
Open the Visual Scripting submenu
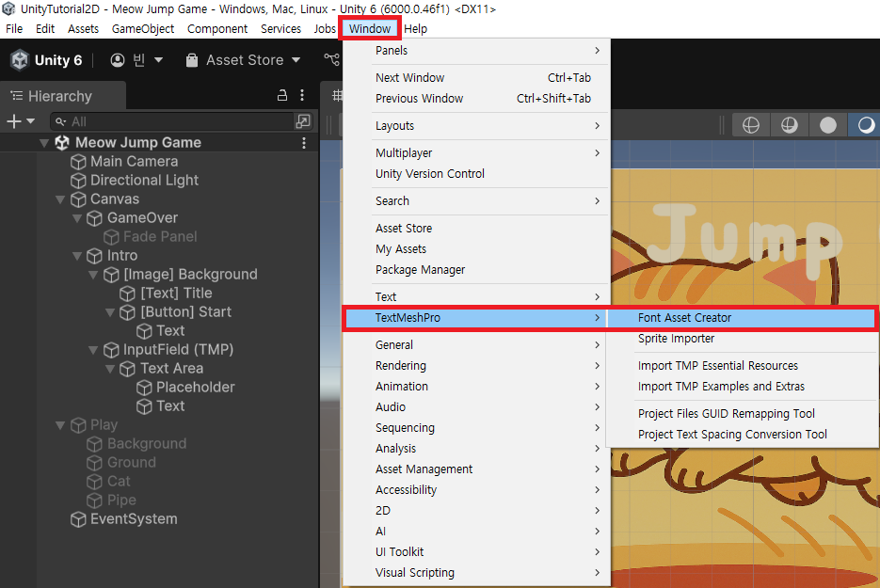[x=476, y=573]
